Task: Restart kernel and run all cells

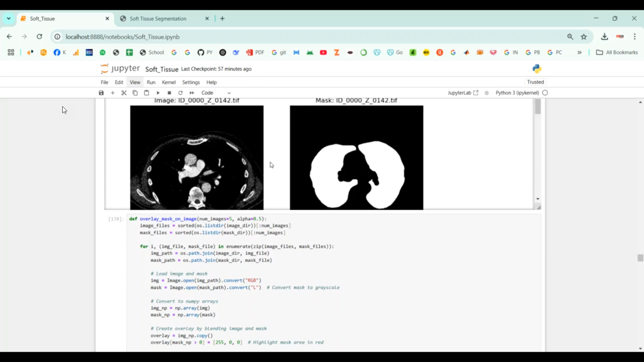Action: tap(192, 93)
